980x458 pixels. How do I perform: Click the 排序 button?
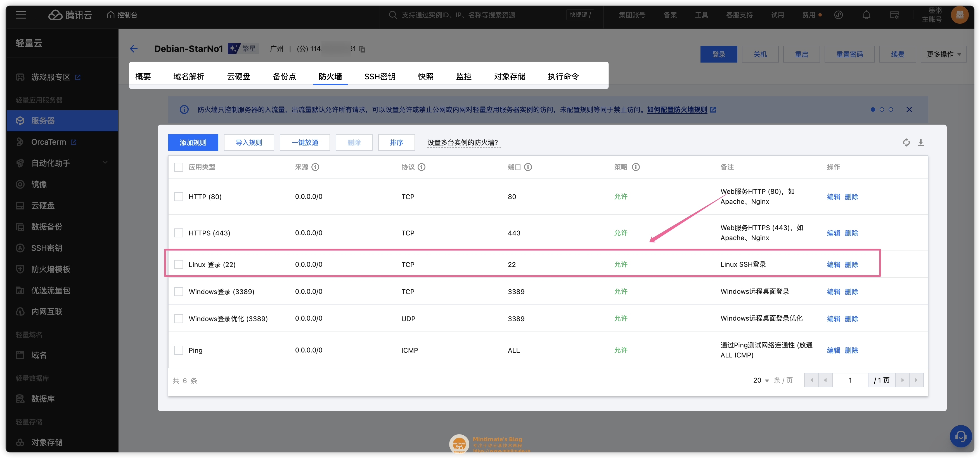coord(396,142)
